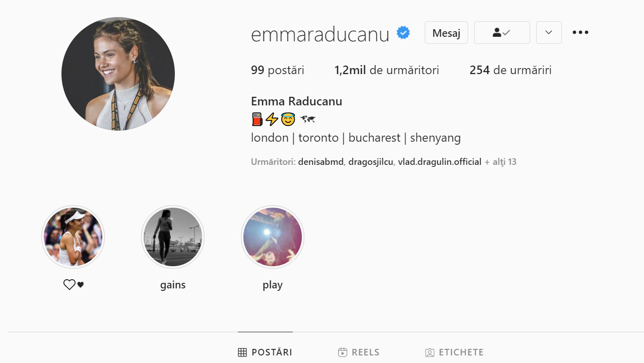Open the play story highlight
The image size is (644, 363).
273,237
